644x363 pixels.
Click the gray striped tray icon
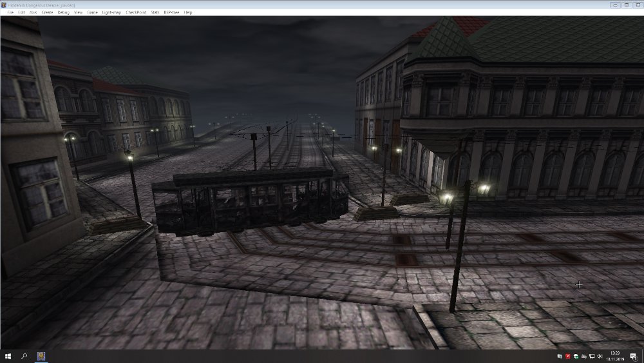pos(583,357)
